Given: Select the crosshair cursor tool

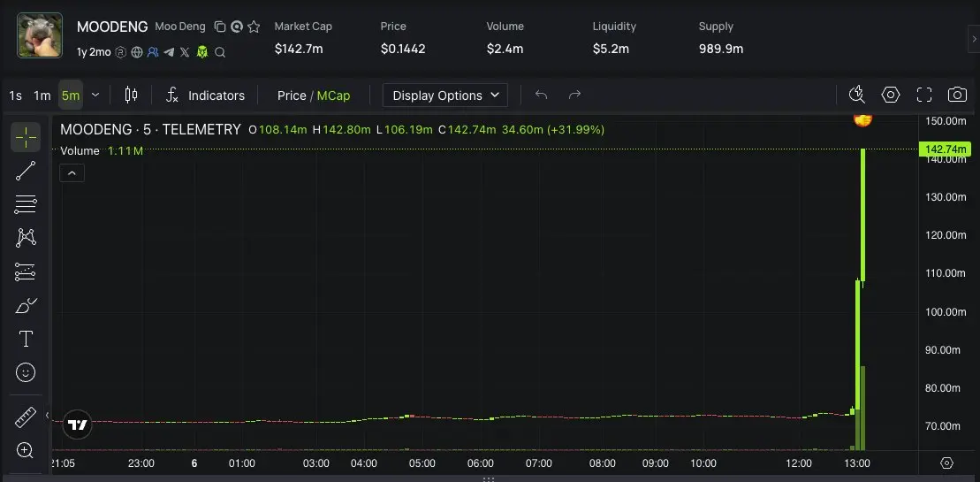Looking at the screenshot, I should pos(26,137).
